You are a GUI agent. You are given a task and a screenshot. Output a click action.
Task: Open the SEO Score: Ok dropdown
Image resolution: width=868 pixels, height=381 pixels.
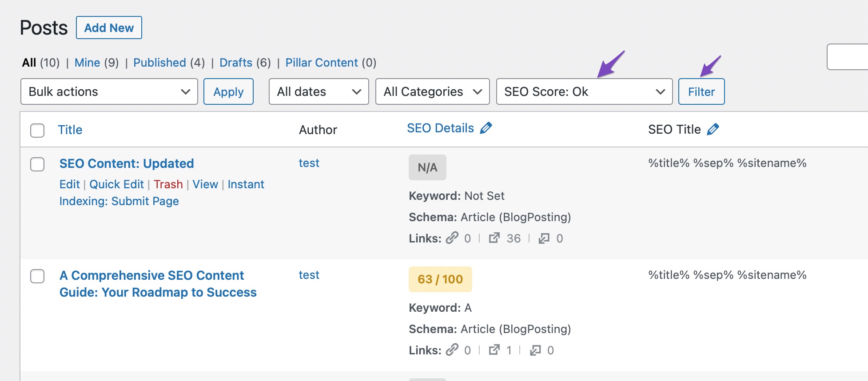tap(585, 91)
